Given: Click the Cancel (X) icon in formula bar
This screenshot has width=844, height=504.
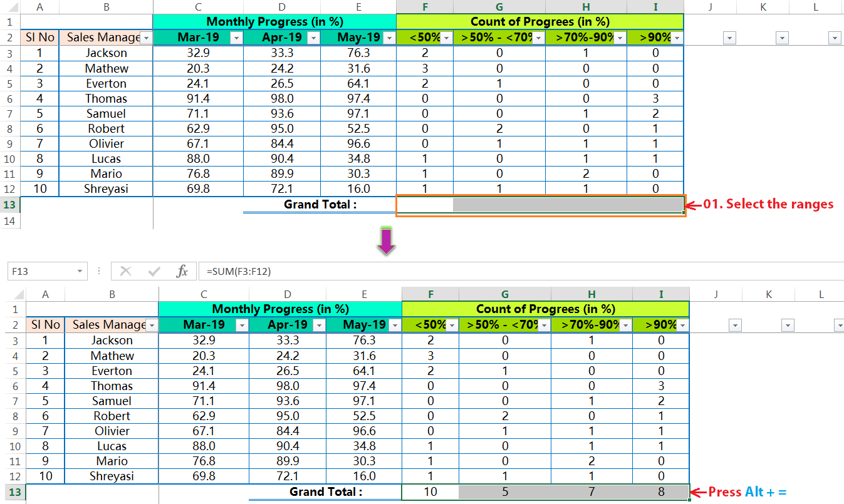Looking at the screenshot, I should click(x=126, y=271).
